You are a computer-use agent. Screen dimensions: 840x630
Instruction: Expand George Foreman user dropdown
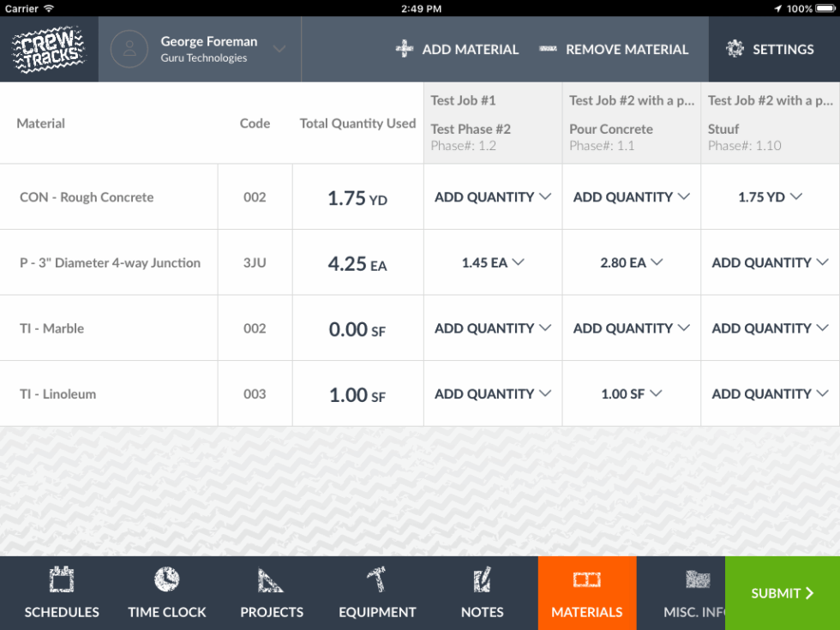coord(279,49)
